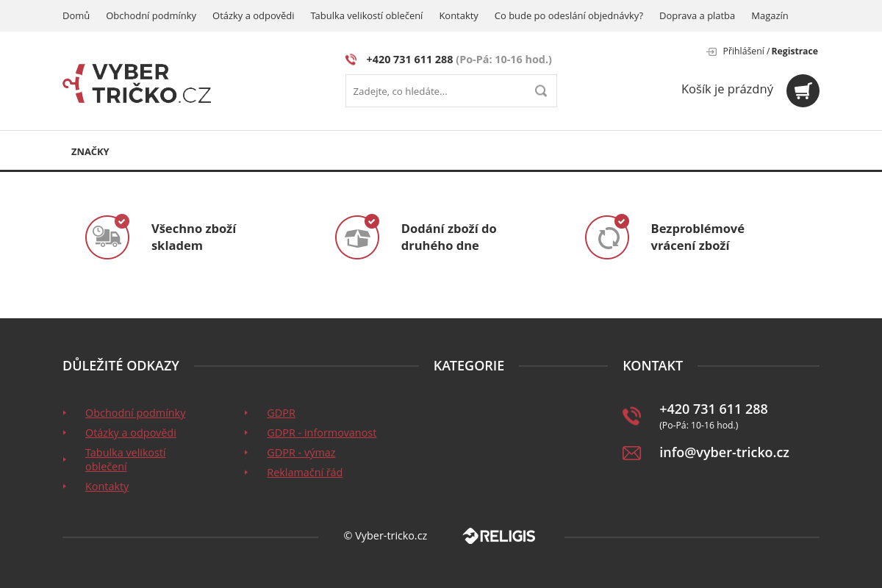Open GDPR - informovanost in the footer
This screenshot has width=882, height=588.
coord(321,432)
